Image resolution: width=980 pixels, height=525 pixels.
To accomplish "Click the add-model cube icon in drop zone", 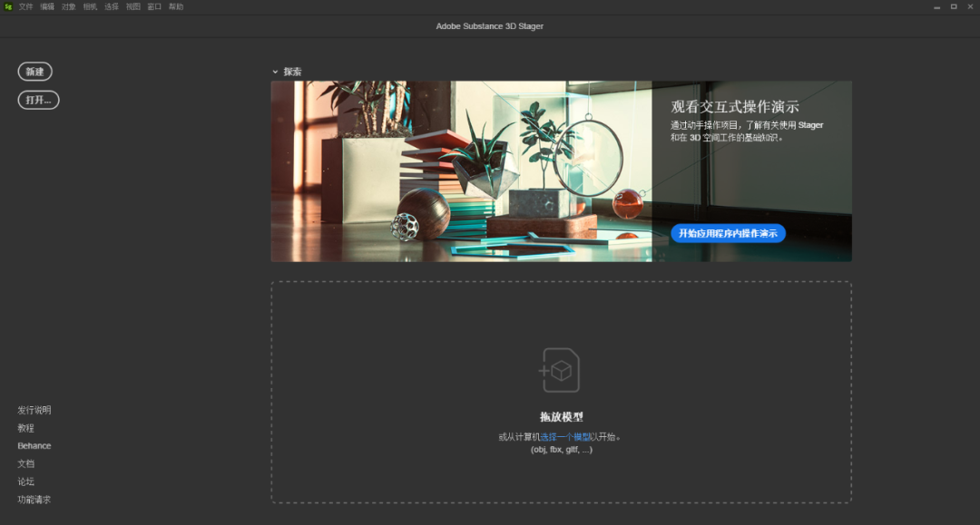I will pyautogui.click(x=560, y=370).
